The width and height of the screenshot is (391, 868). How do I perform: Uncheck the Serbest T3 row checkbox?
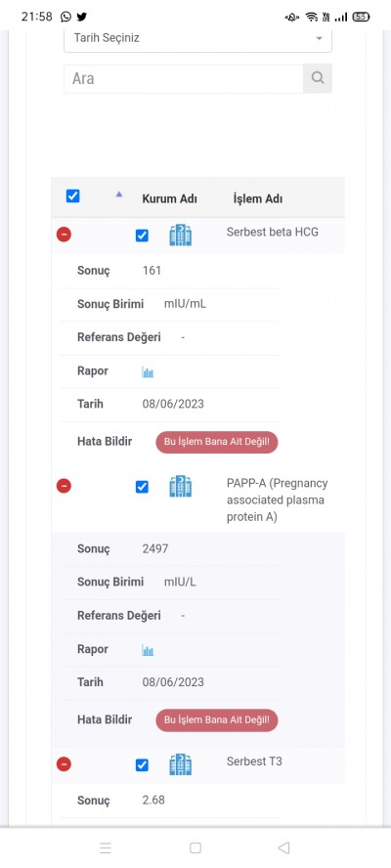pos(142,765)
